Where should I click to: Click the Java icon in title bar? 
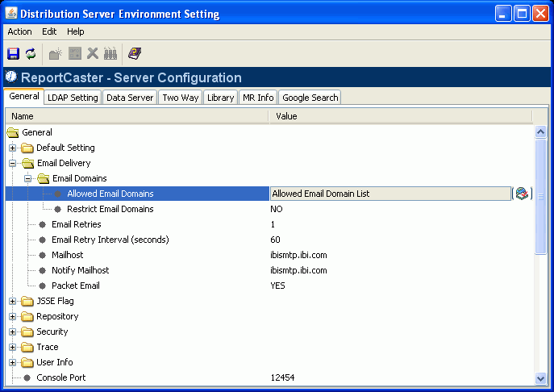tap(11, 13)
